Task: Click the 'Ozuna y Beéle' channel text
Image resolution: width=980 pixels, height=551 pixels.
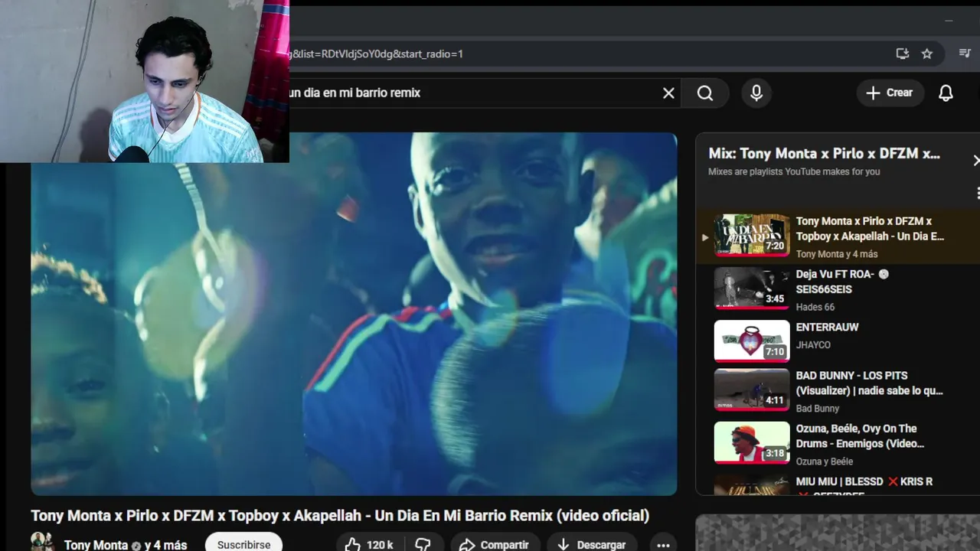Action: 824,461
